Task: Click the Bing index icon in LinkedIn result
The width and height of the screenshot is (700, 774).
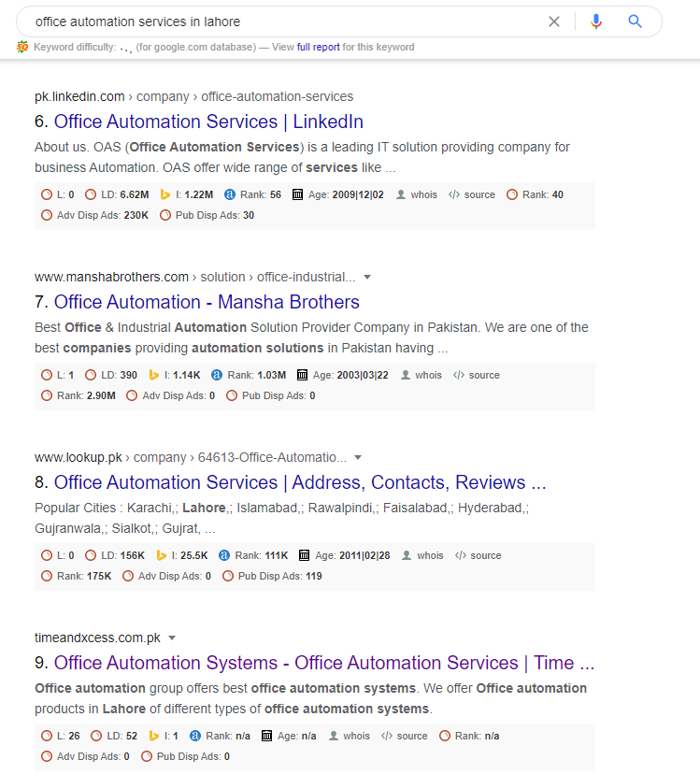Action: [165, 194]
